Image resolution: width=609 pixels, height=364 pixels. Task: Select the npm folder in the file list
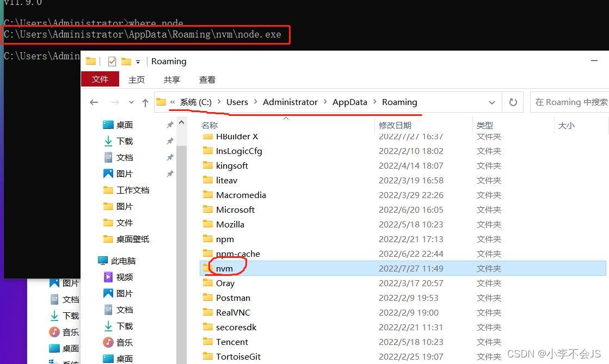[x=224, y=239]
